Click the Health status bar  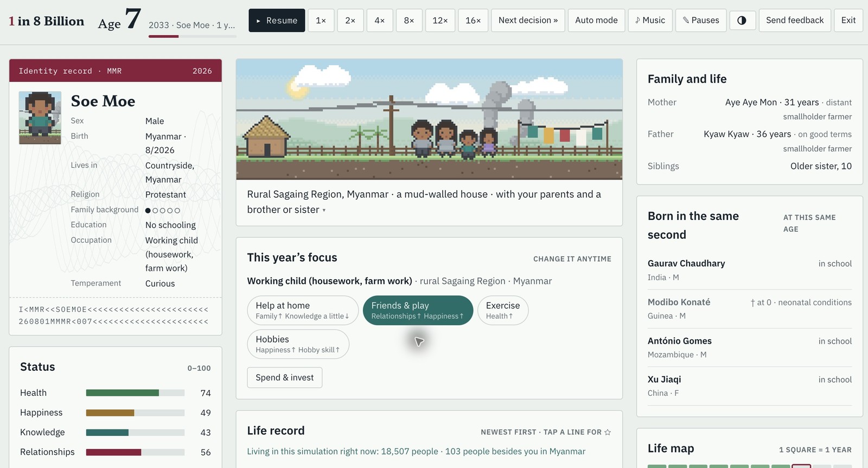point(135,393)
